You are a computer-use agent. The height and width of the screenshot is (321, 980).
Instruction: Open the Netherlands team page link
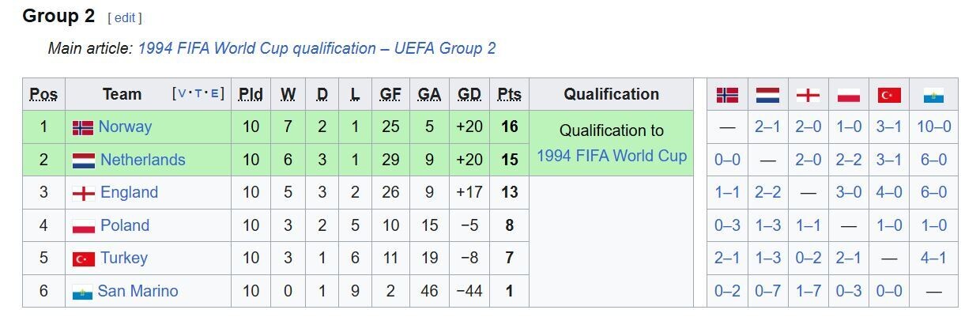coord(142,160)
